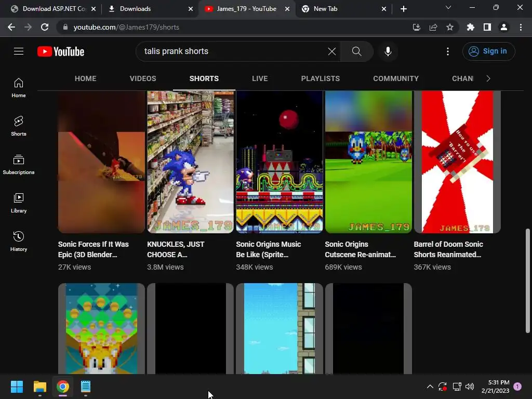Click the search magnifier button
The width and height of the screenshot is (532, 399).
(356, 51)
